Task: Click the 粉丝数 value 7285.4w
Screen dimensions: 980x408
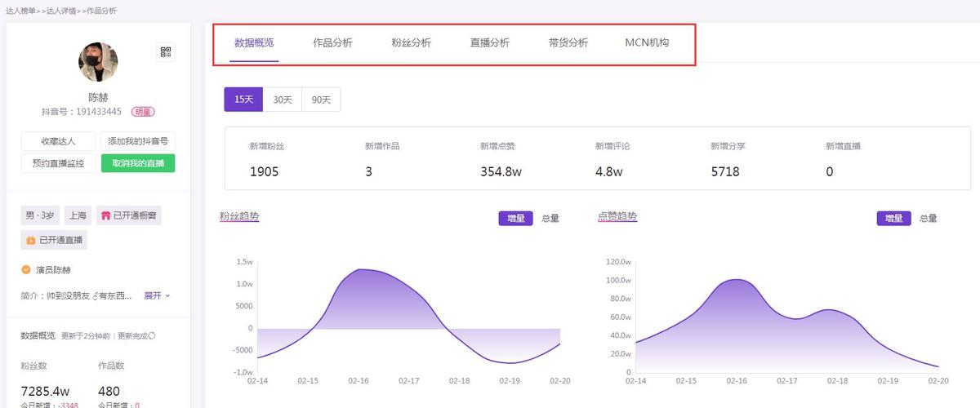Action: tap(46, 391)
